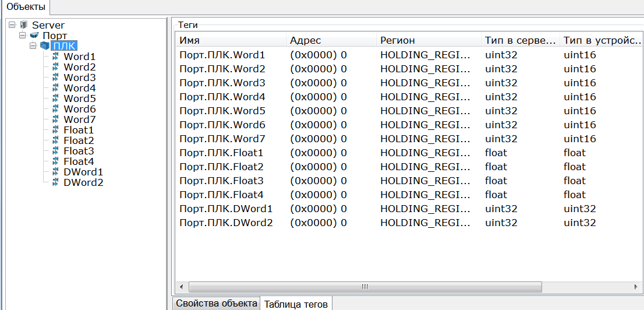Viewport: 644px width, 310px height.
Task: Click the Server node icon in tree
Action: pos(23,25)
